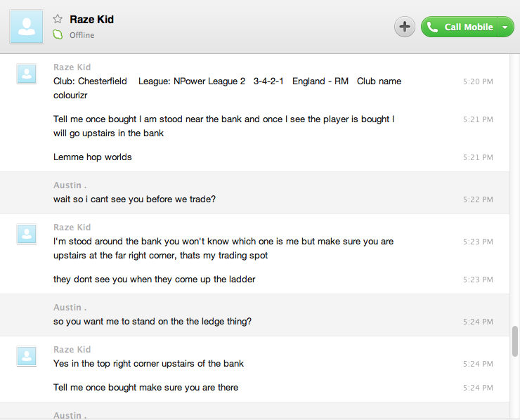Click the chat scrollbar thumb
This screenshot has width=520, height=420.
pos(515,342)
